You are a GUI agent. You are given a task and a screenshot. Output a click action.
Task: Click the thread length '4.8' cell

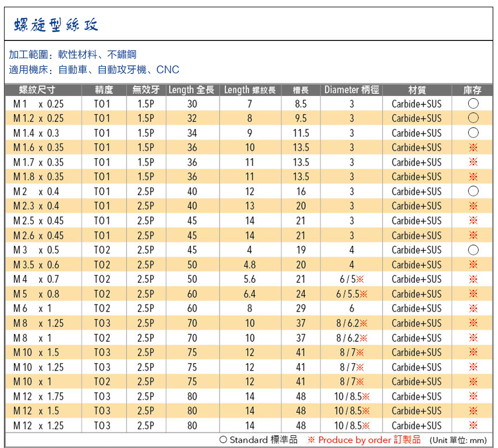pos(249,265)
